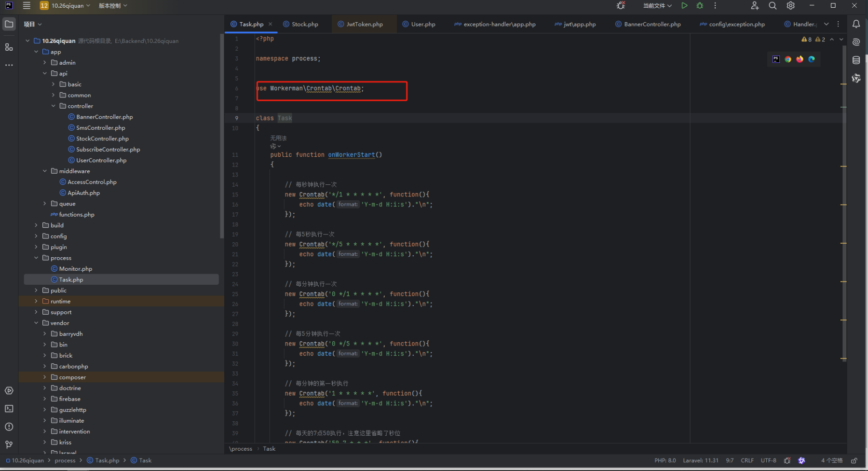Open the AI Assistant spiral icon
Screen dimensions: 868x471
tap(856, 42)
